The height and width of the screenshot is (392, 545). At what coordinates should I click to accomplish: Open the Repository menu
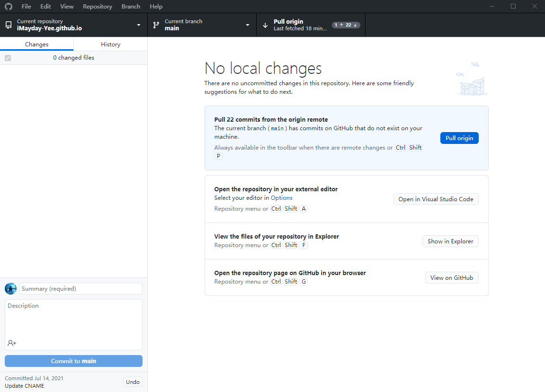tap(98, 7)
